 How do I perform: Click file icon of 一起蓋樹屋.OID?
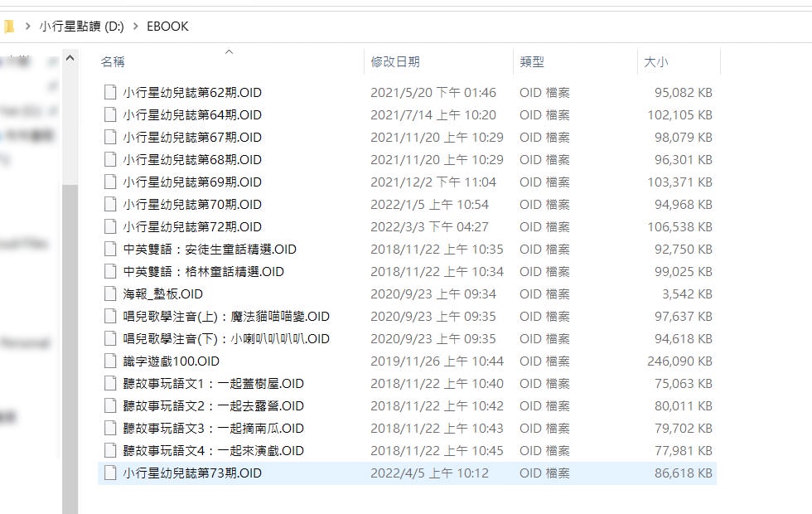click(109, 383)
